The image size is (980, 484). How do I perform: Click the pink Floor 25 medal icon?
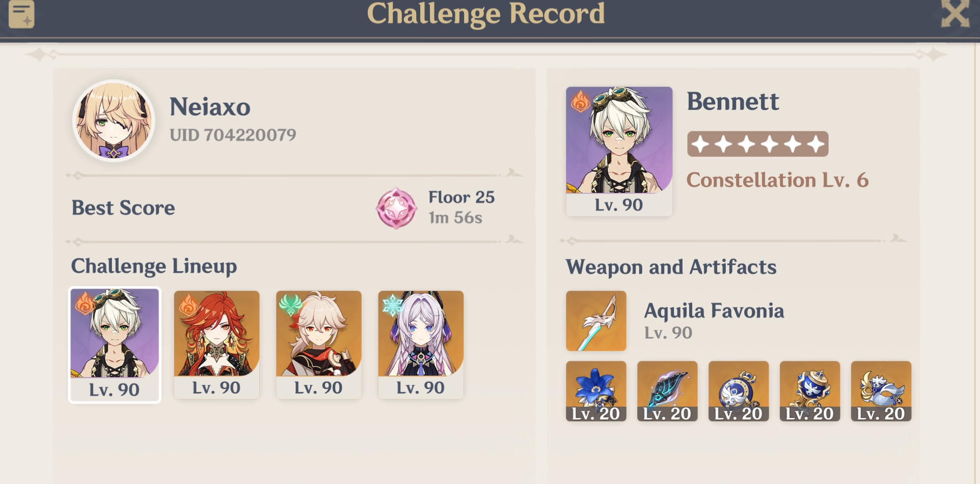[x=396, y=208]
